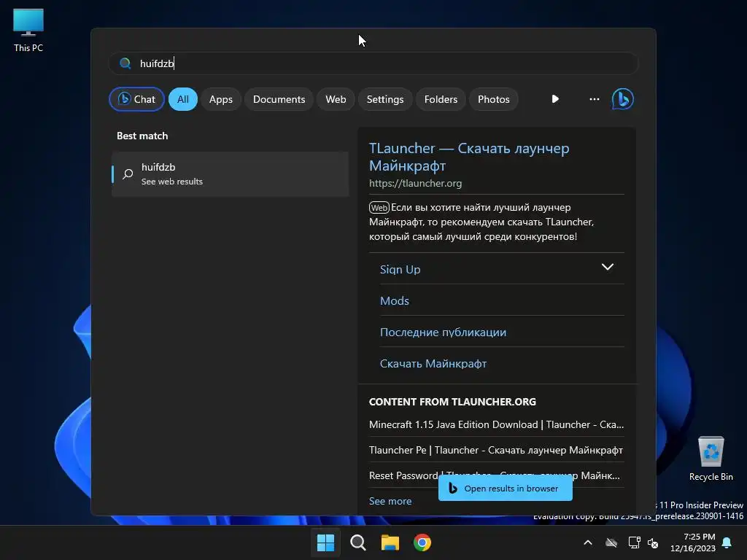This screenshot has height=560, width=747.
Task: Open Minecraft 1.15 Java Edition Download result
Action: point(496,425)
